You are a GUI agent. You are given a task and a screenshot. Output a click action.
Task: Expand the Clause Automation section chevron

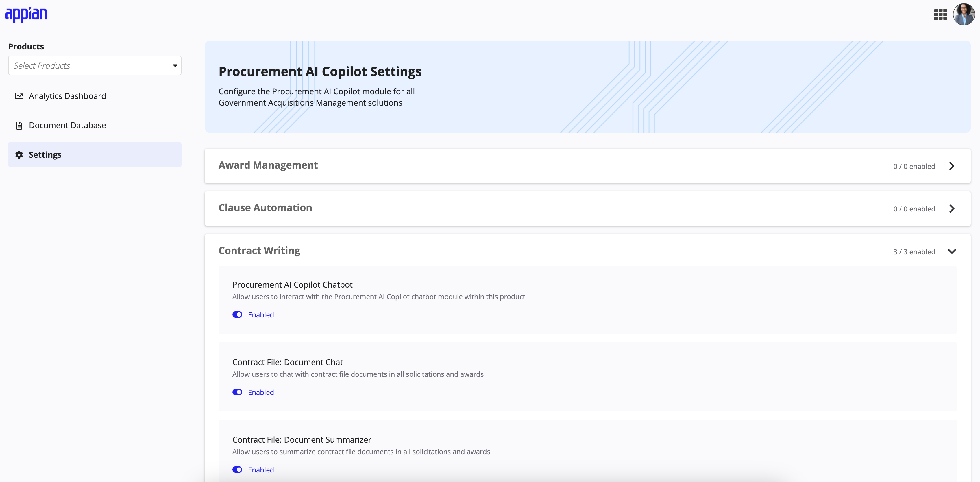pos(952,209)
